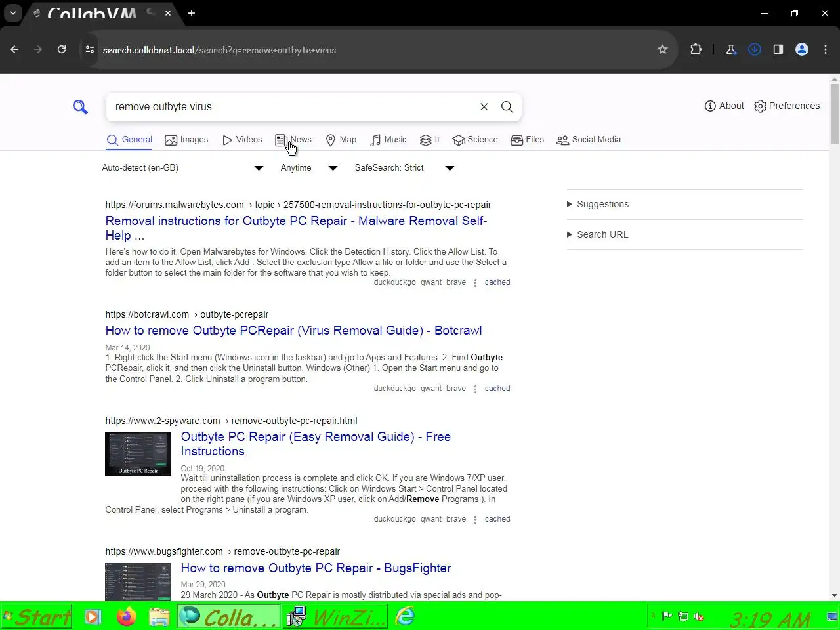This screenshot has height=630, width=840.
Task: Switch to the Videos tab
Action: (x=242, y=139)
